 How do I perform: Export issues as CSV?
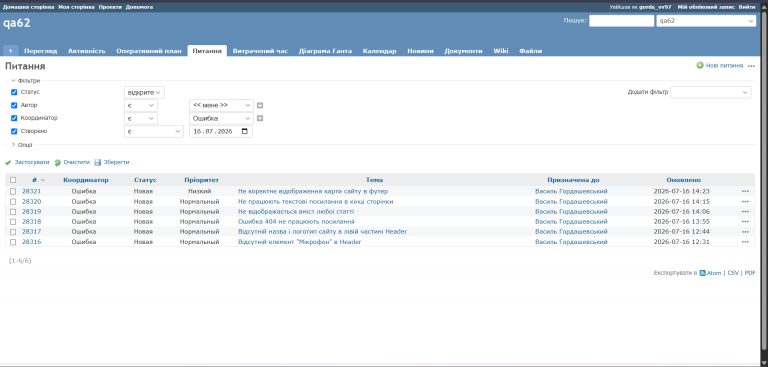pyautogui.click(x=733, y=273)
